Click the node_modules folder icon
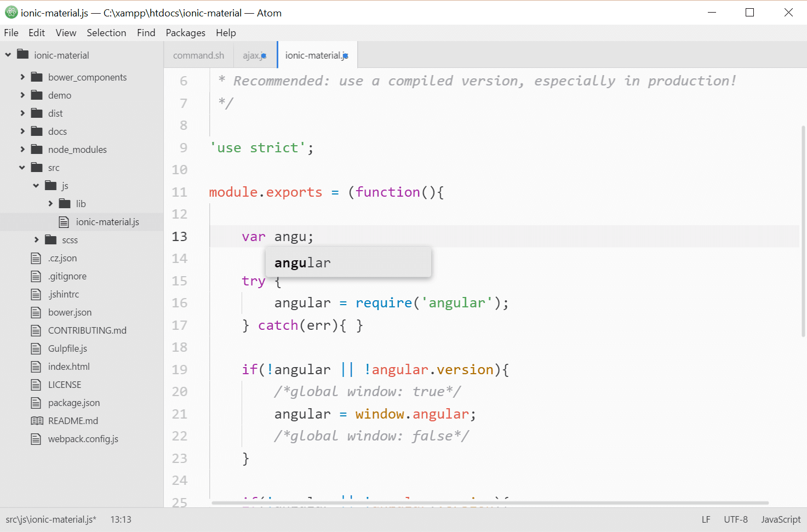Viewport: 807px width, 532px height. pyautogui.click(x=37, y=150)
